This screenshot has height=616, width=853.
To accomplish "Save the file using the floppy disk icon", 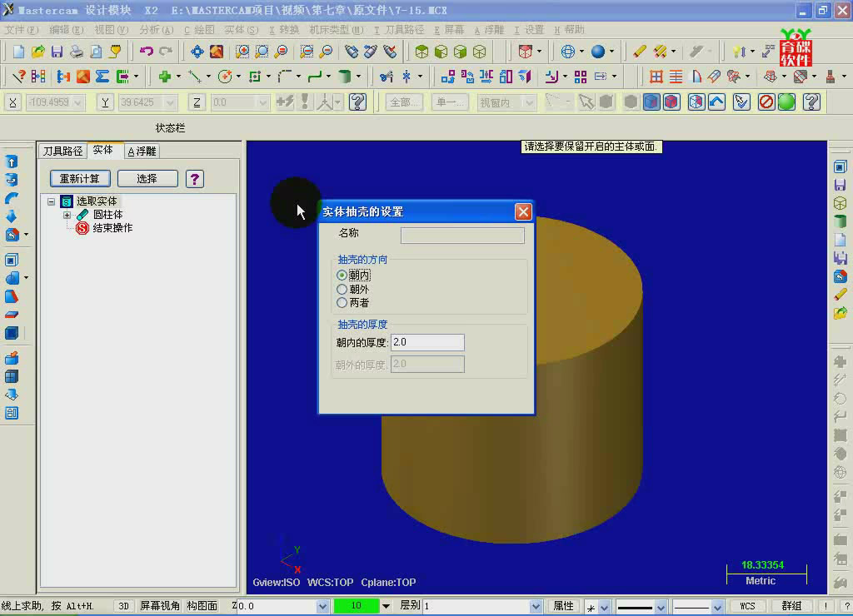I will coord(57,52).
